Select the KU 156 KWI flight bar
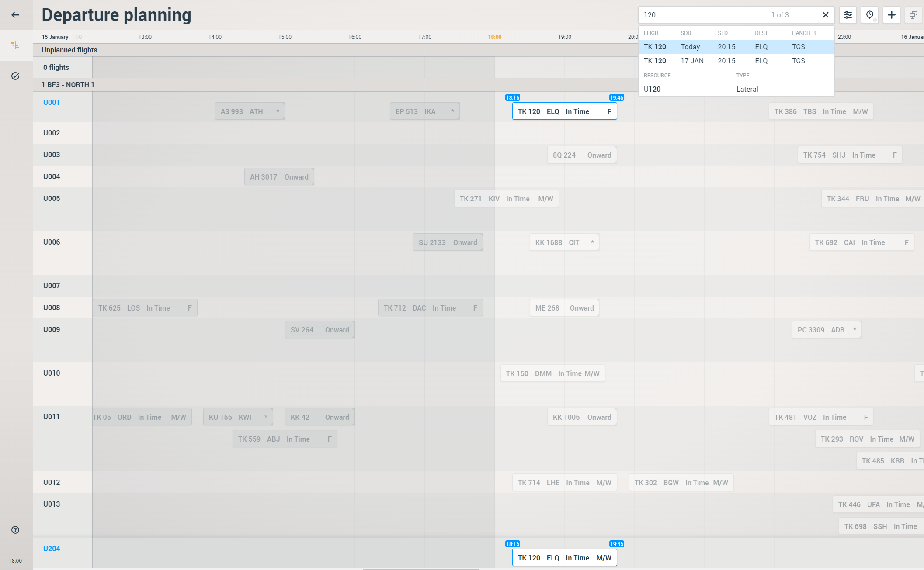 [x=238, y=417]
